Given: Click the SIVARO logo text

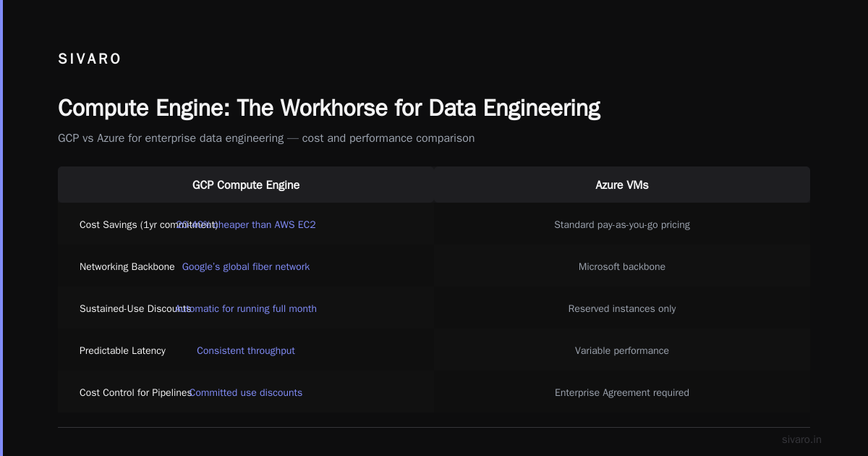Looking at the screenshot, I should coord(90,59).
